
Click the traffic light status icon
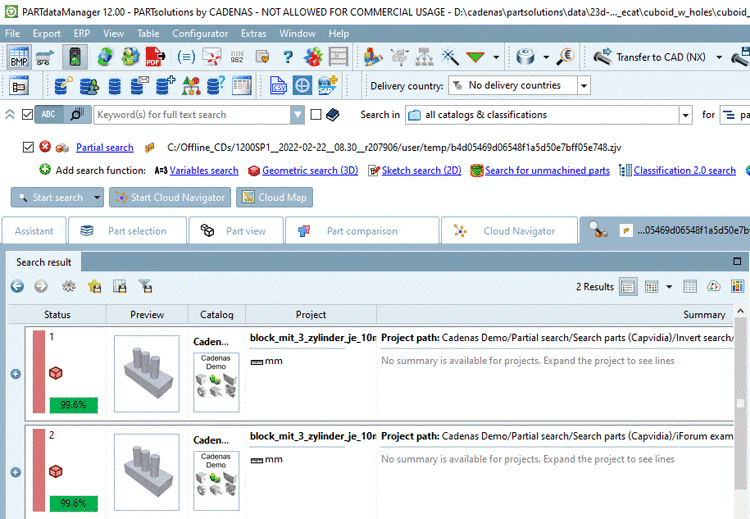point(75,57)
